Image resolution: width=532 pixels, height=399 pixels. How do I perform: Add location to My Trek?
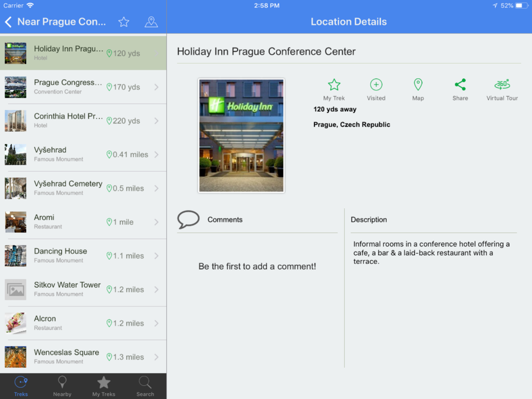pyautogui.click(x=334, y=90)
